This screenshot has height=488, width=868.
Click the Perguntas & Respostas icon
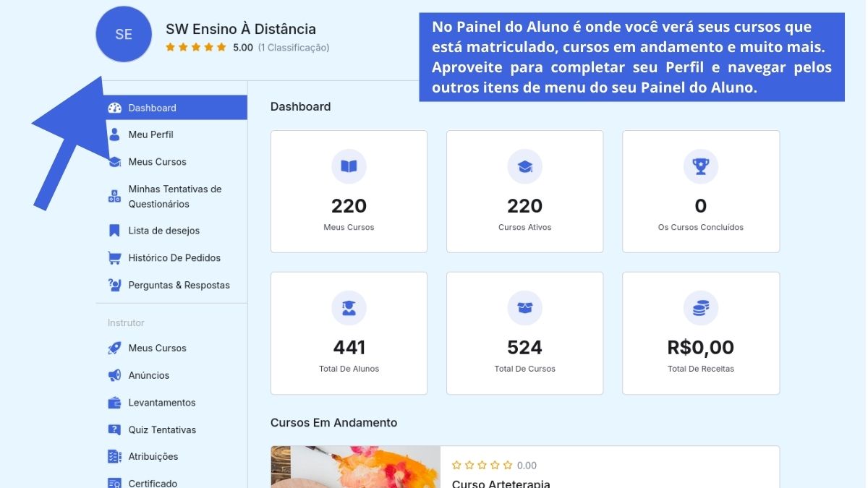pos(114,285)
